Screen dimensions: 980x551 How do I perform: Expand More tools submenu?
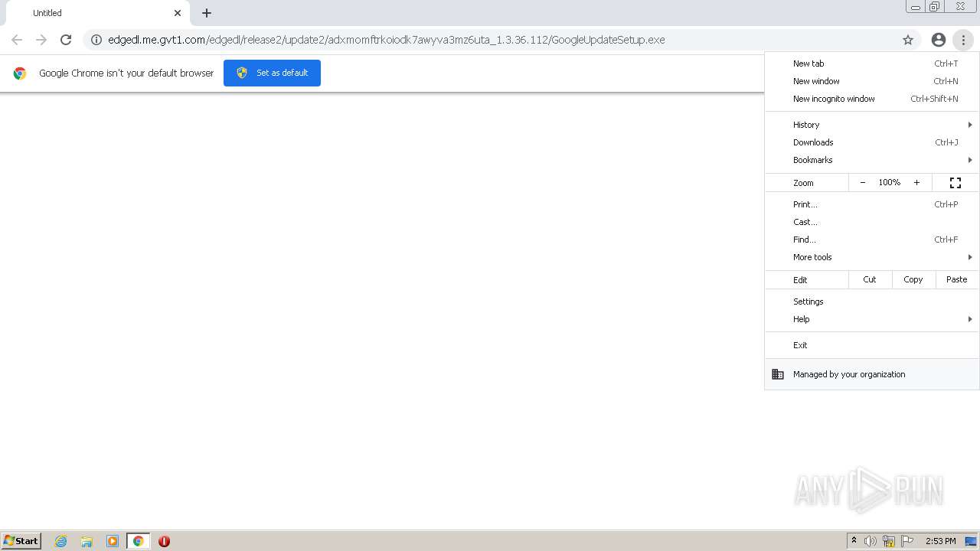872,257
